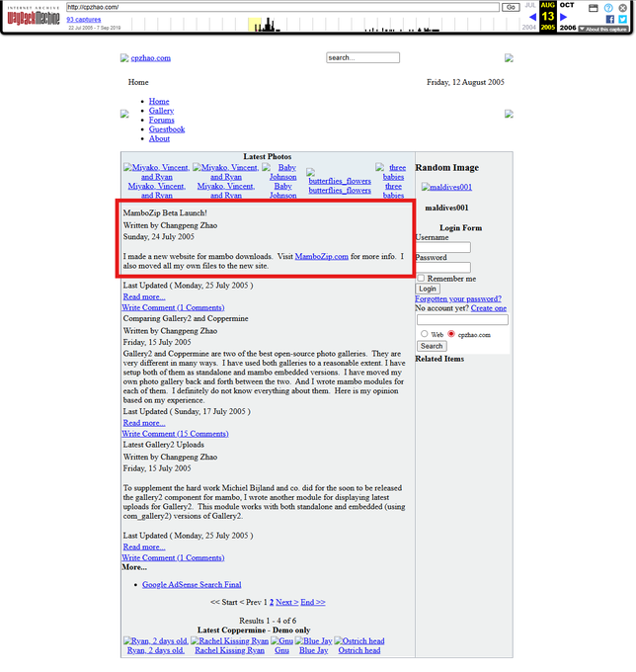
Task: Focus the Wayback URL field
Action: click(x=282, y=7)
